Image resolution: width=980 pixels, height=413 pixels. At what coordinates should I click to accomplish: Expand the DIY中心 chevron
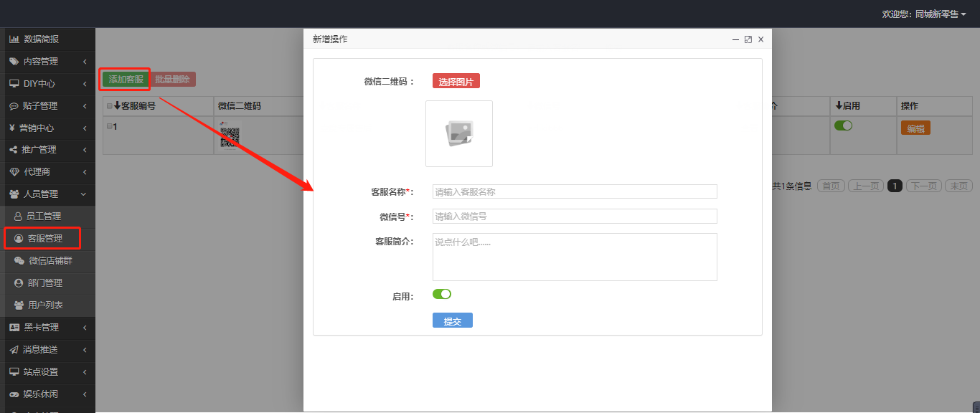coord(85,84)
